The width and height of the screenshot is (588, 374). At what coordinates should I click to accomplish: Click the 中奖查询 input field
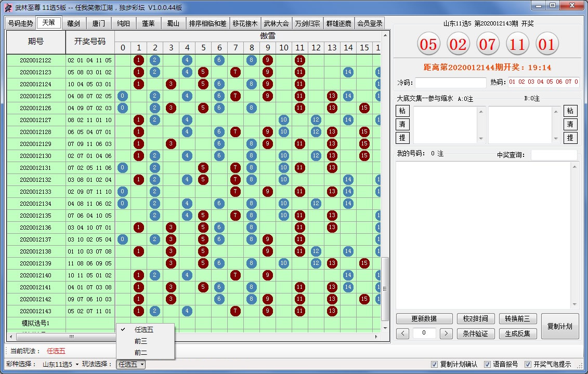pyautogui.click(x=554, y=155)
